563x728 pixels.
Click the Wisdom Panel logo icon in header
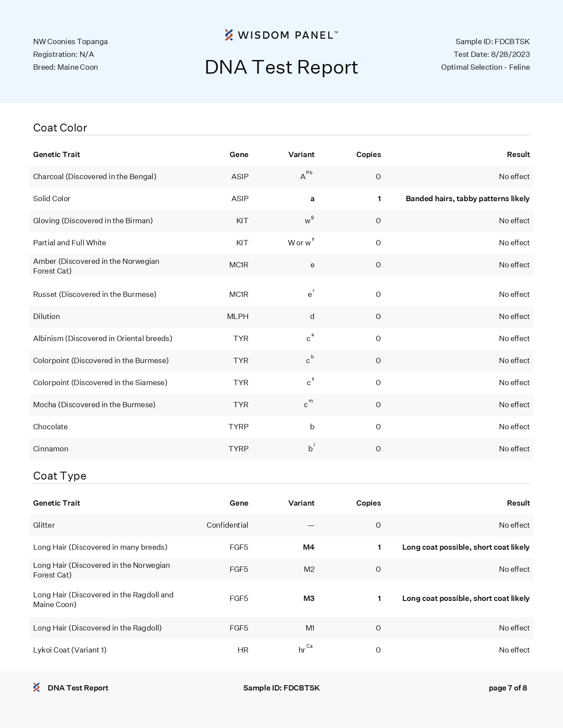(x=229, y=35)
